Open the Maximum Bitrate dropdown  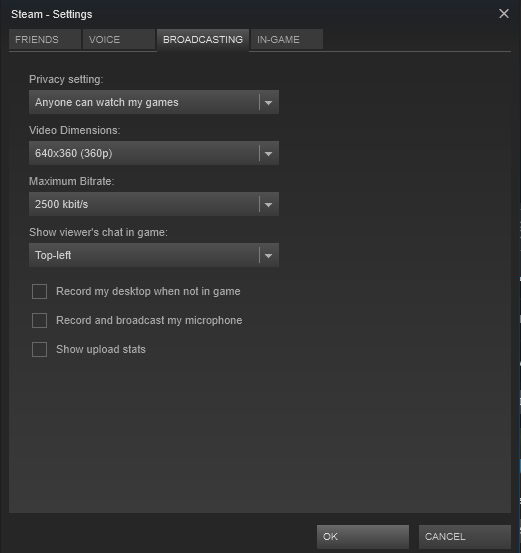(154, 204)
